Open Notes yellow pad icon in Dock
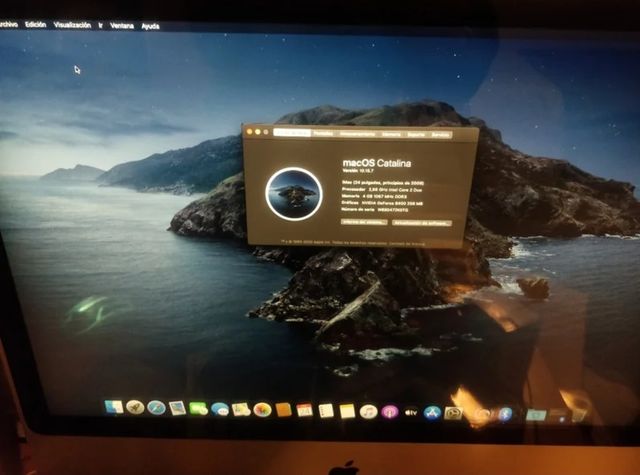This screenshot has height=475, width=640. pyautogui.click(x=347, y=411)
